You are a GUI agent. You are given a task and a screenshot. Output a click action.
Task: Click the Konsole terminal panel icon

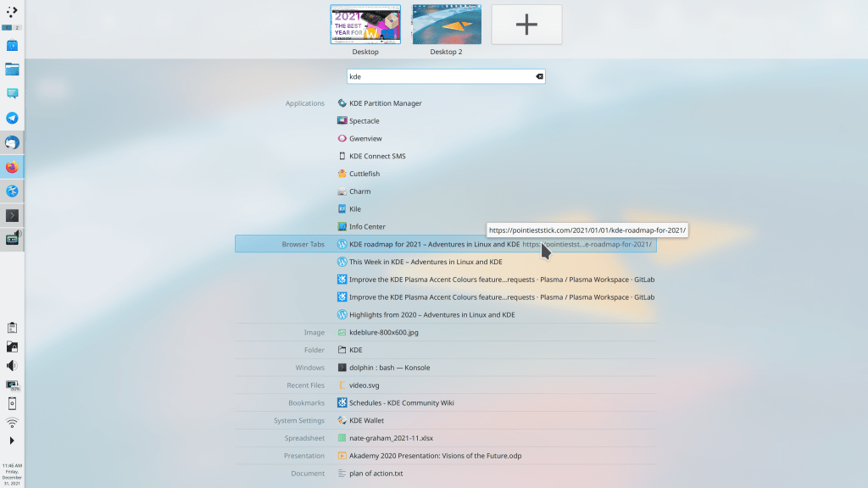point(12,215)
